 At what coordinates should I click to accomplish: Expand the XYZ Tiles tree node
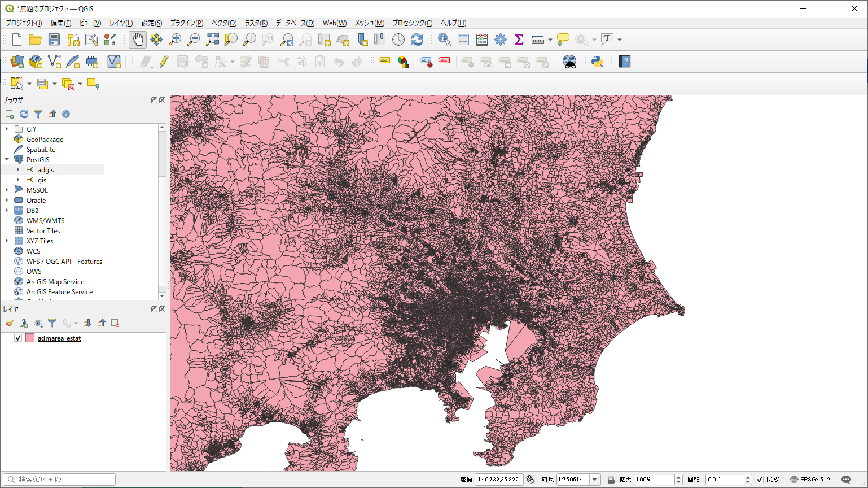click(x=7, y=241)
